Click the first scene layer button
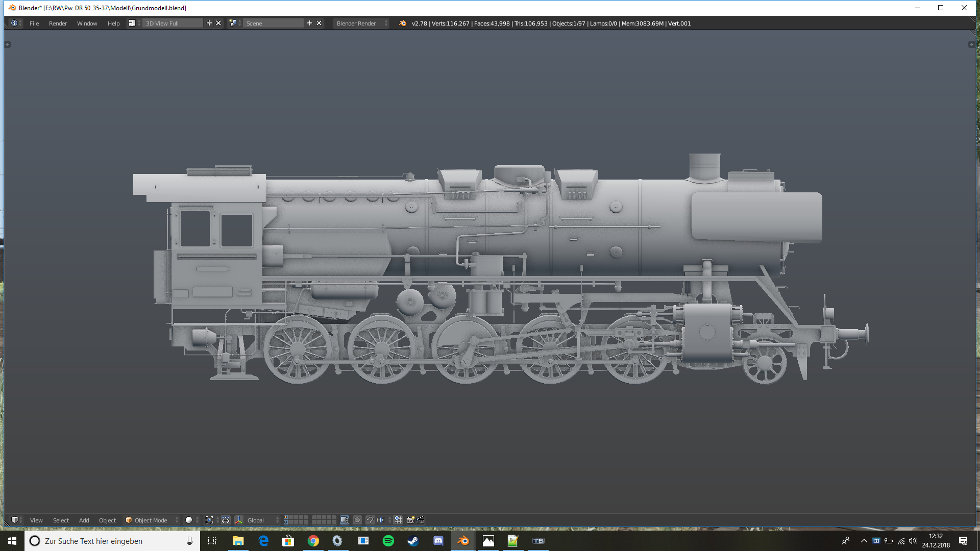980x551 pixels. 286,518
